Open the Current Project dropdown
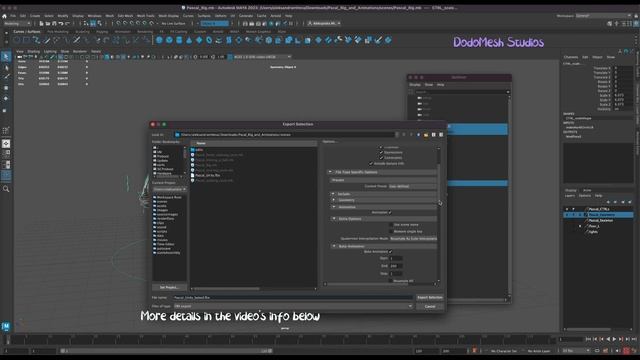640x360 pixels. 169,189
